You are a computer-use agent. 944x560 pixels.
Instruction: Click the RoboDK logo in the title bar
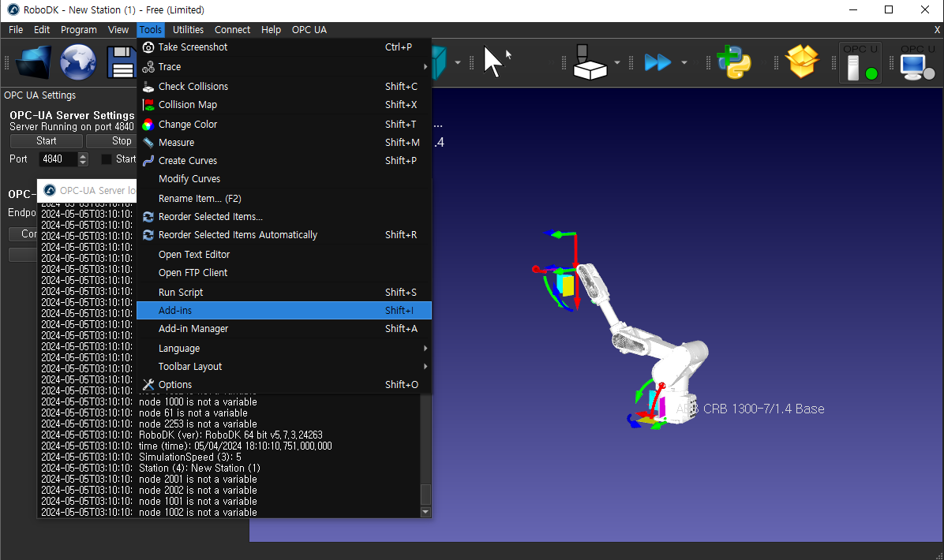[x=13, y=9]
